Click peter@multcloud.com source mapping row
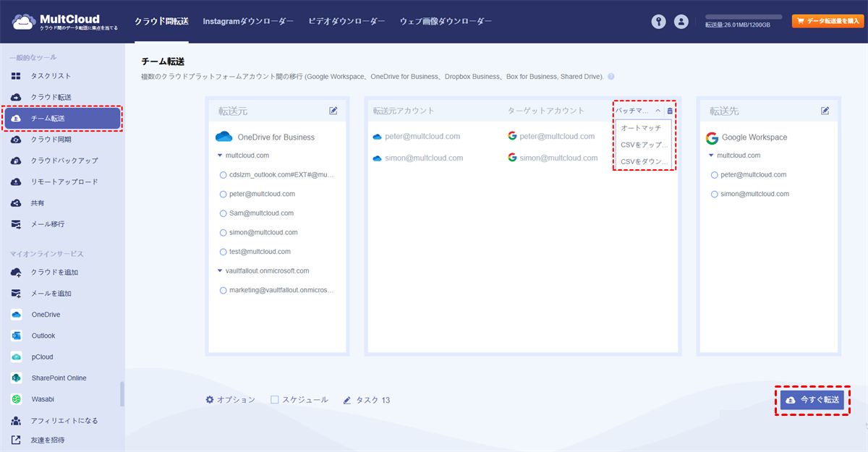This screenshot has width=868, height=452. pos(417,136)
